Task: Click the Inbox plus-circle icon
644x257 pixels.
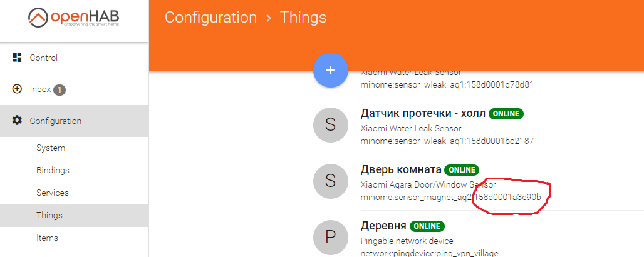Action: [18, 89]
